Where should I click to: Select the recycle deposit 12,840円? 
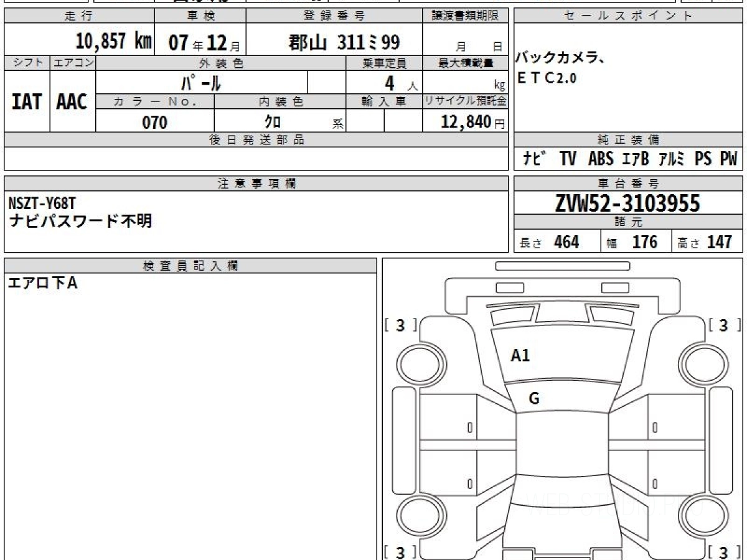[473, 123]
